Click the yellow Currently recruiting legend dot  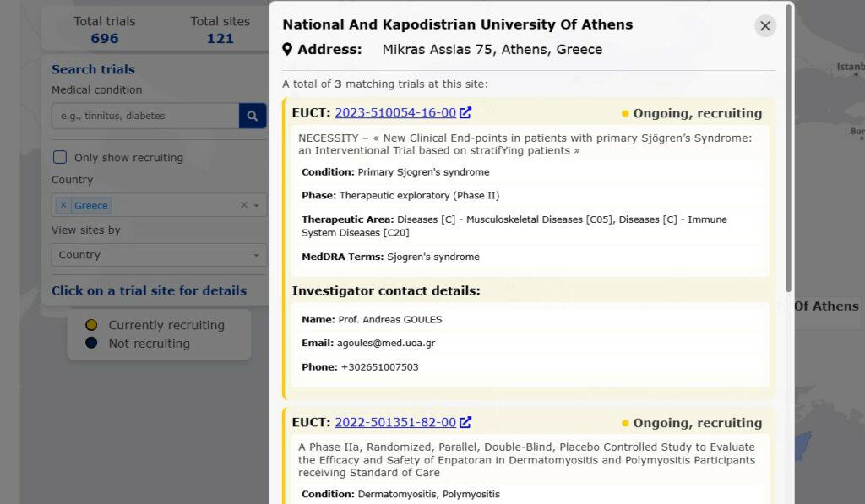point(91,325)
